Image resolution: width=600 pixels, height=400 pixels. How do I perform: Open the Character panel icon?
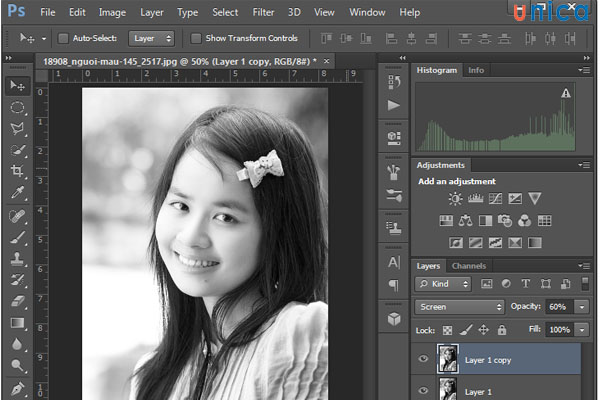click(x=394, y=263)
